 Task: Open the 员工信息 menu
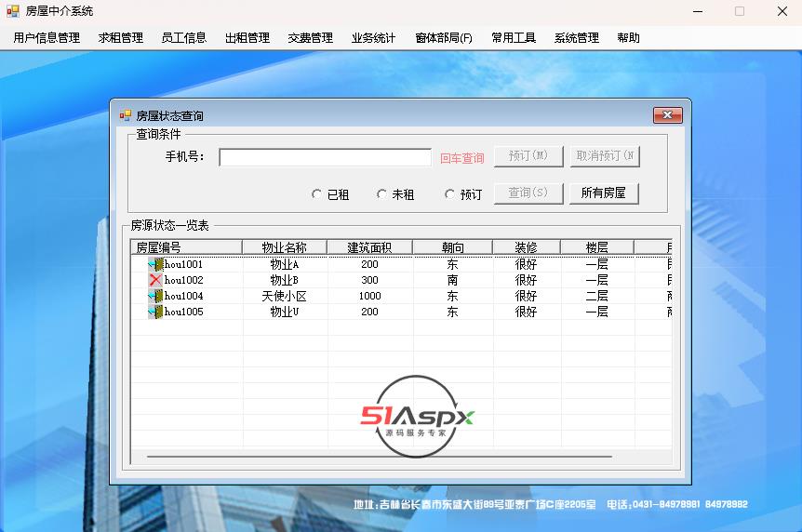[183, 38]
